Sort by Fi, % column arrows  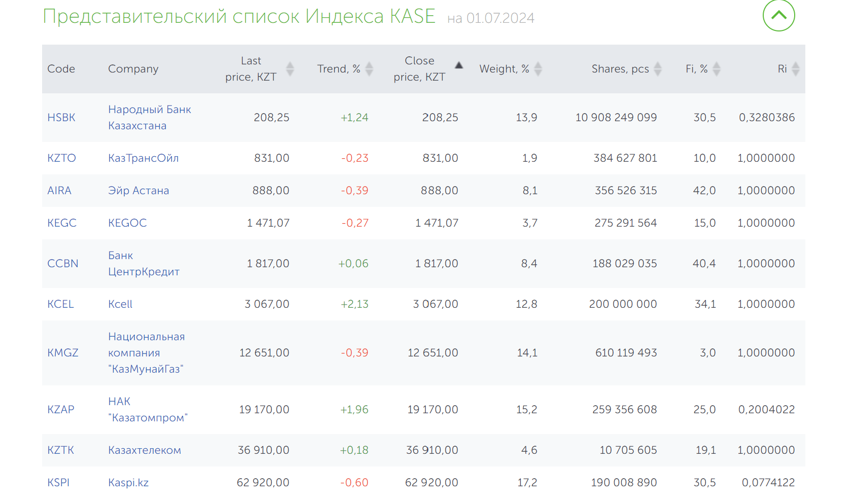click(717, 69)
